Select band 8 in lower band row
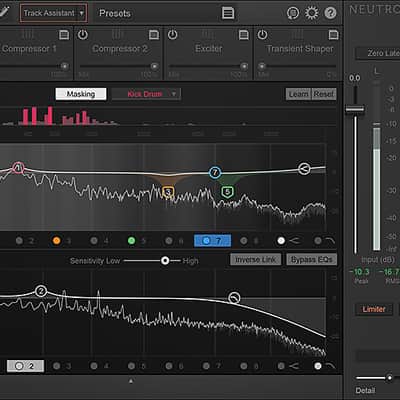 249,366
